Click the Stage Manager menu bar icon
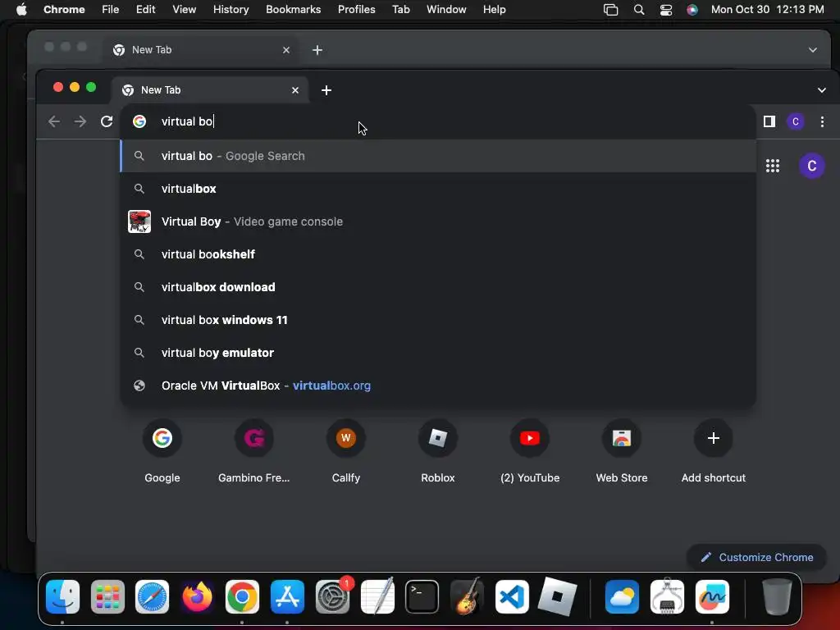Screen dimensions: 840x630 [610, 9]
